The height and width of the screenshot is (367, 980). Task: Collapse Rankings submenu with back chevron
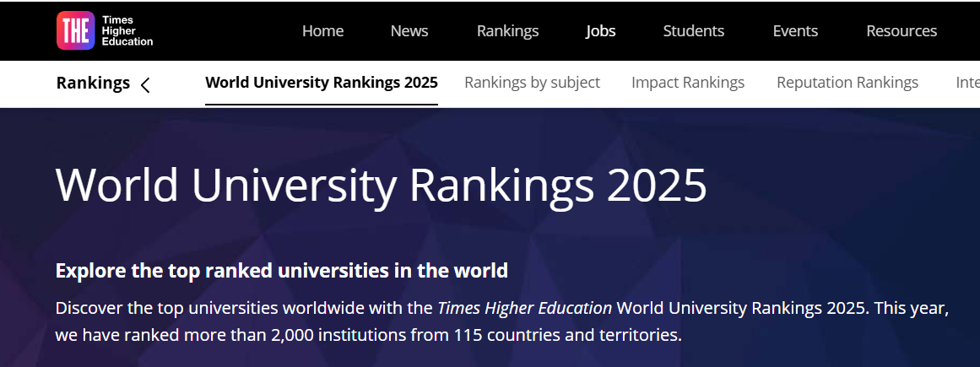point(146,84)
